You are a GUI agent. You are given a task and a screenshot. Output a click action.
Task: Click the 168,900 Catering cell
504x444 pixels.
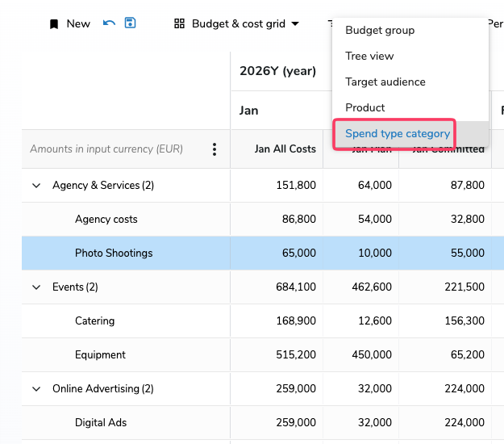tap(277, 320)
